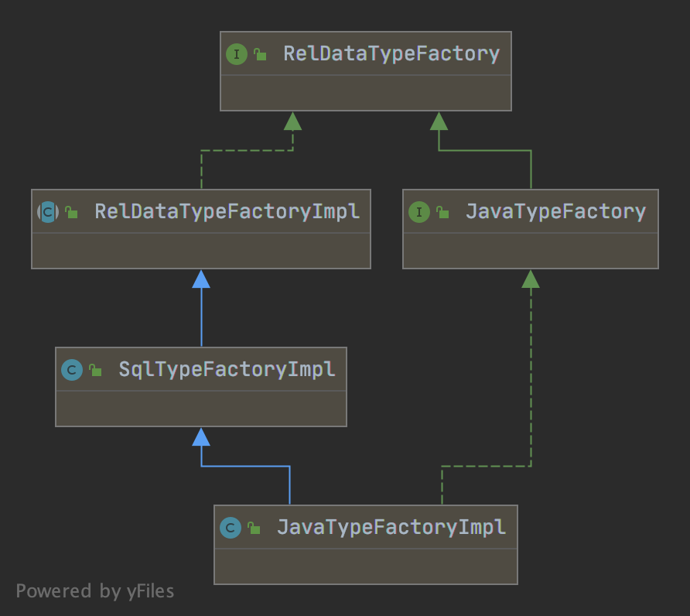Select the SqlTypeFactoryImpl class label
This screenshot has height=616, width=690.
point(227,369)
